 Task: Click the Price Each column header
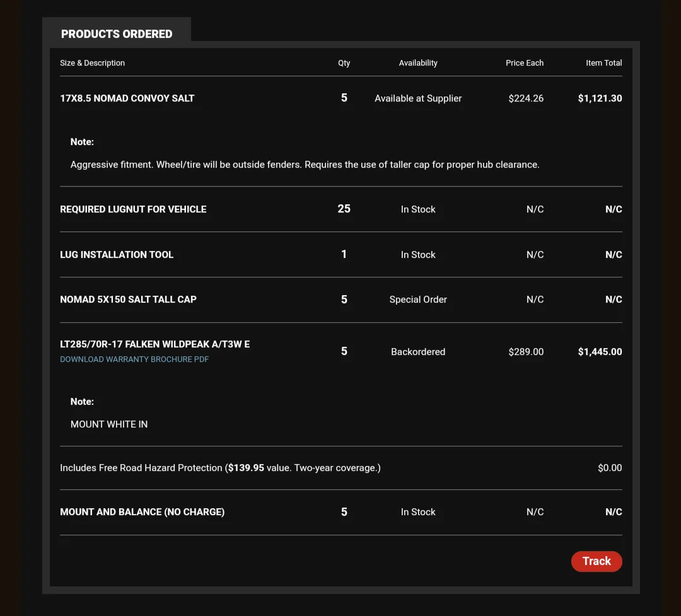(x=525, y=63)
